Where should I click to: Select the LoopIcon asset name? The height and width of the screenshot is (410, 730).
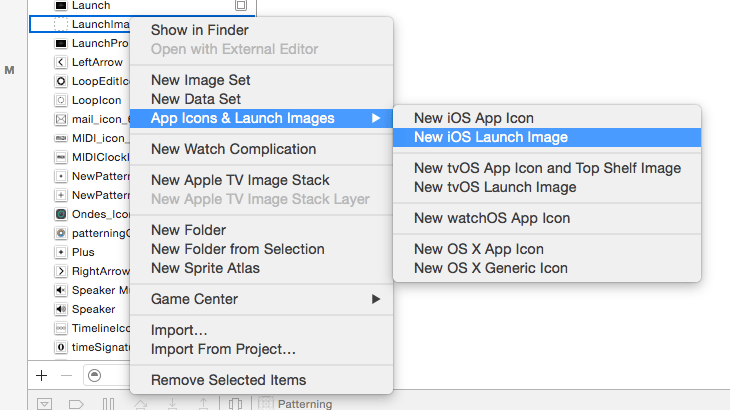coord(96,101)
